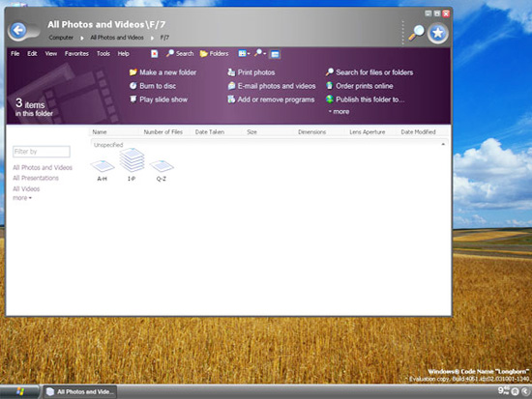Open the Search toolbar button
The width and height of the screenshot is (532, 399).
[x=180, y=53]
